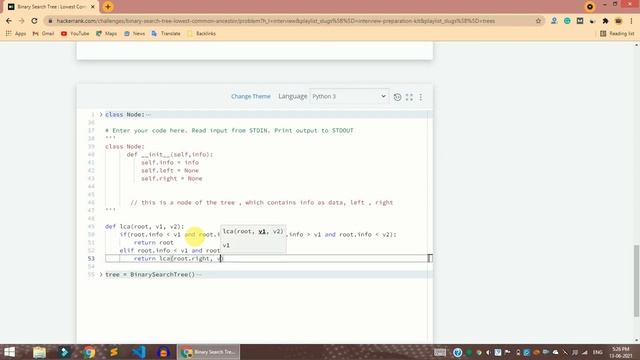Screen dimensions: 640x360
Task: Switch to Binary Search Tree taskbar window
Action: click(x=209, y=352)
